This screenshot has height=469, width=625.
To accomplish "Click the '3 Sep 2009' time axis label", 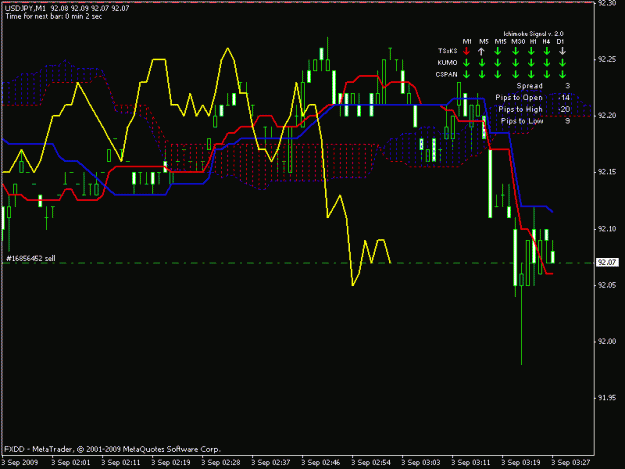I will pos(20,463).
